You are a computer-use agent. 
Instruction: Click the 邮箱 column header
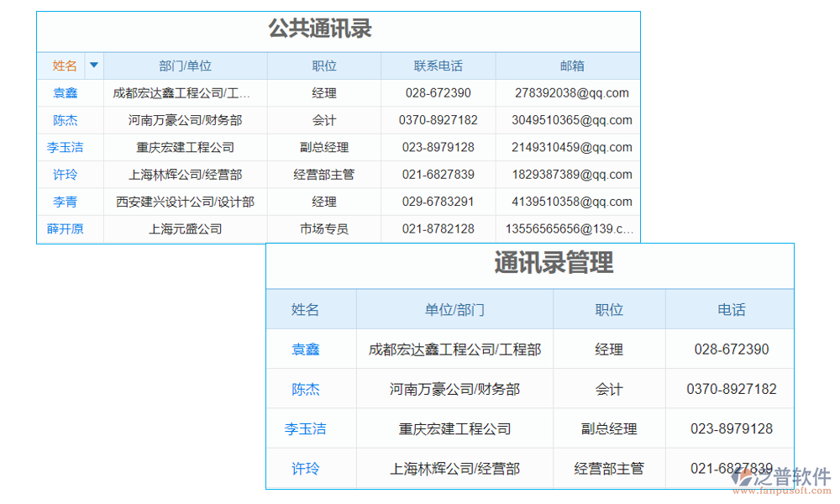(572, 65)
